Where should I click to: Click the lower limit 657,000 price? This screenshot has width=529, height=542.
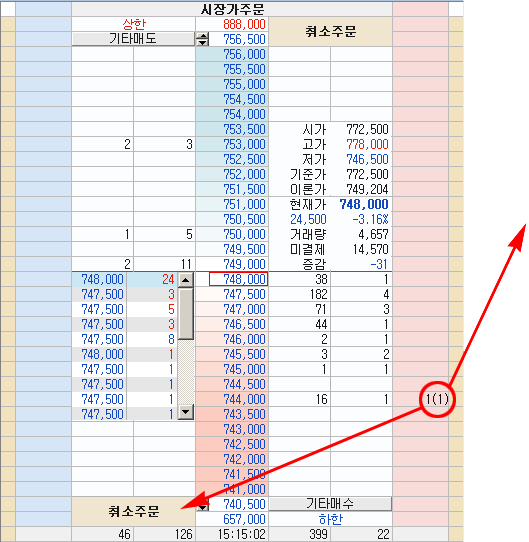pos(244,519)
